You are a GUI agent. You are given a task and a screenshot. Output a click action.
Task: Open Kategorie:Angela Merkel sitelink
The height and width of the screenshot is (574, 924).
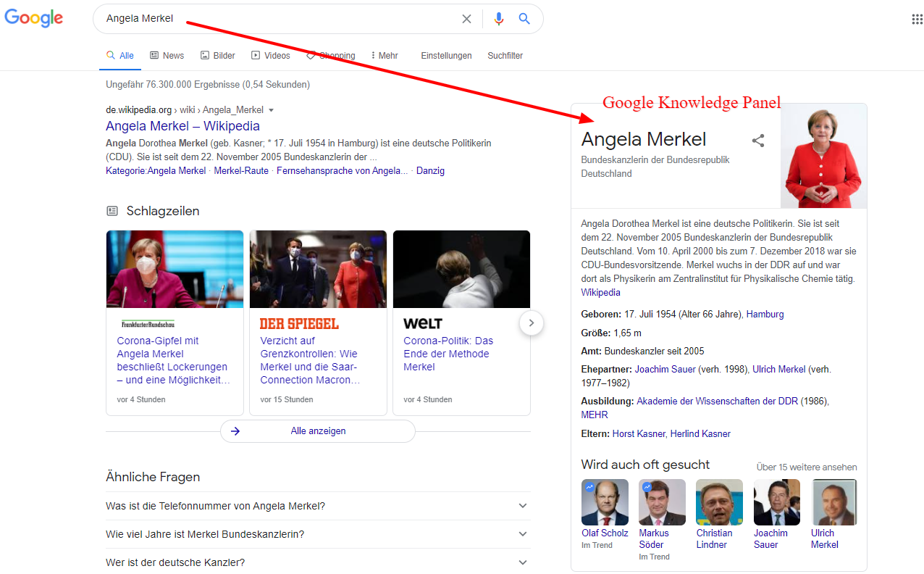click(x=156, y=171)
